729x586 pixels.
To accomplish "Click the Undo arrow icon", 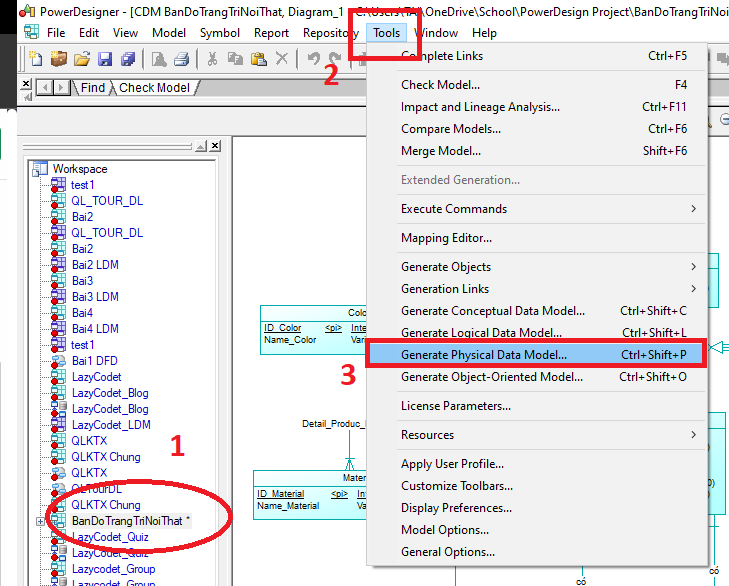I will click(x=314, y=59).
